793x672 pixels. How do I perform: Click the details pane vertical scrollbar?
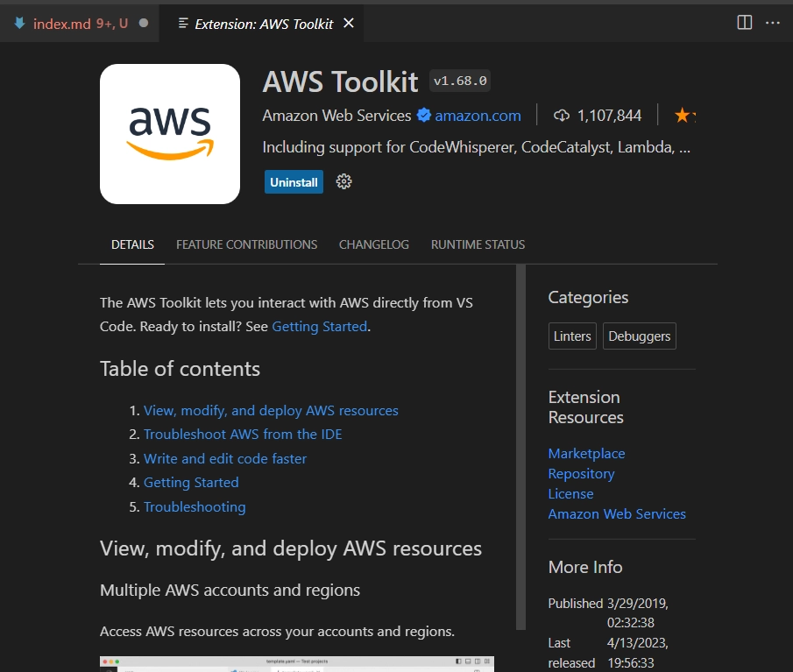point(520,447)
